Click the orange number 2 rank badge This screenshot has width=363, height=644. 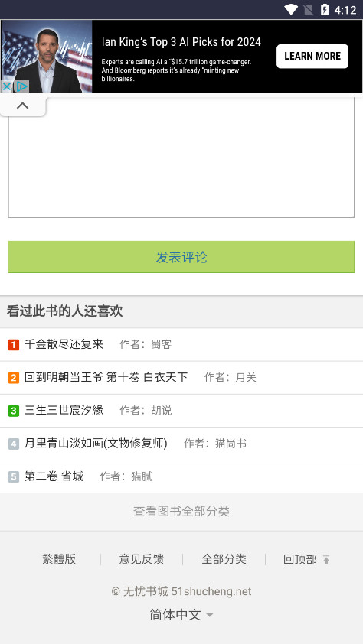[x=14, y=377]
